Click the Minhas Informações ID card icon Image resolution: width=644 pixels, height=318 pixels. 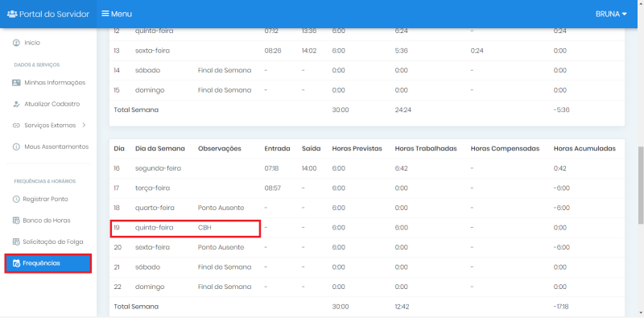(16, 83)
